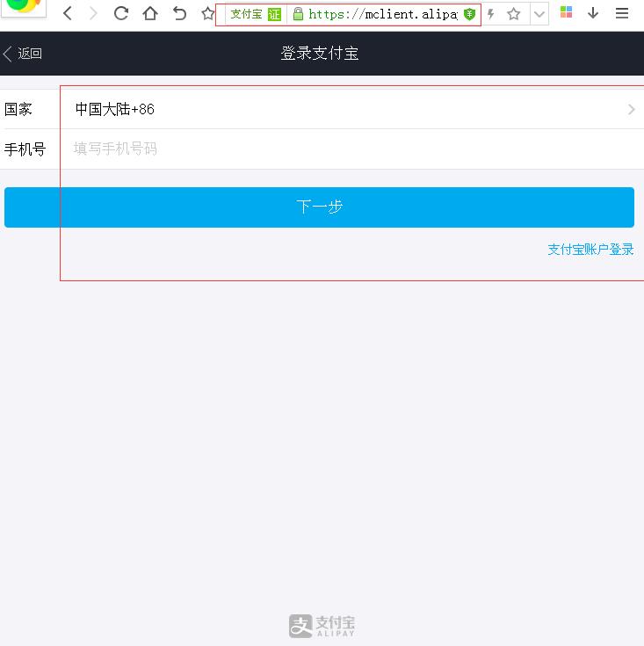Click the undo closed tab icon
The image size is (644, 646).
point(179,13)
